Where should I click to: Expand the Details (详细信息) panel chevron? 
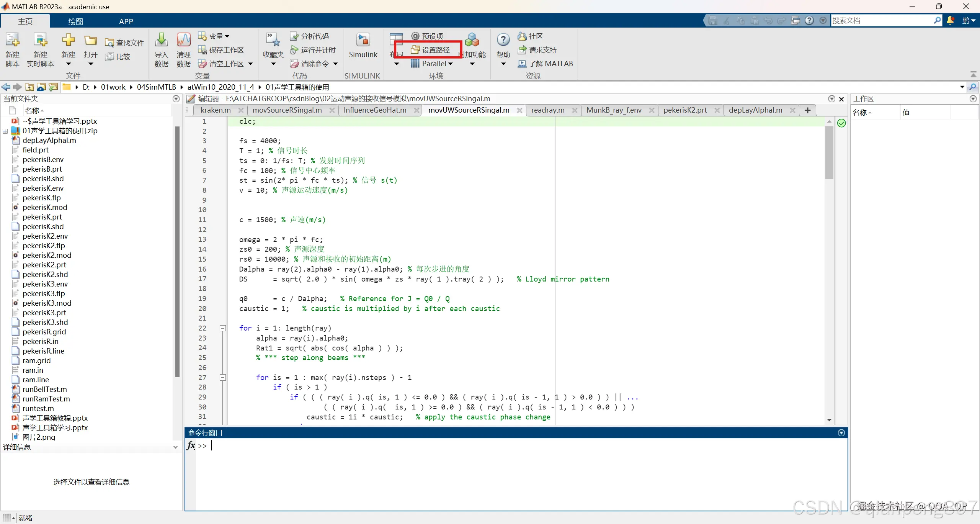click(x=175, y=447)
